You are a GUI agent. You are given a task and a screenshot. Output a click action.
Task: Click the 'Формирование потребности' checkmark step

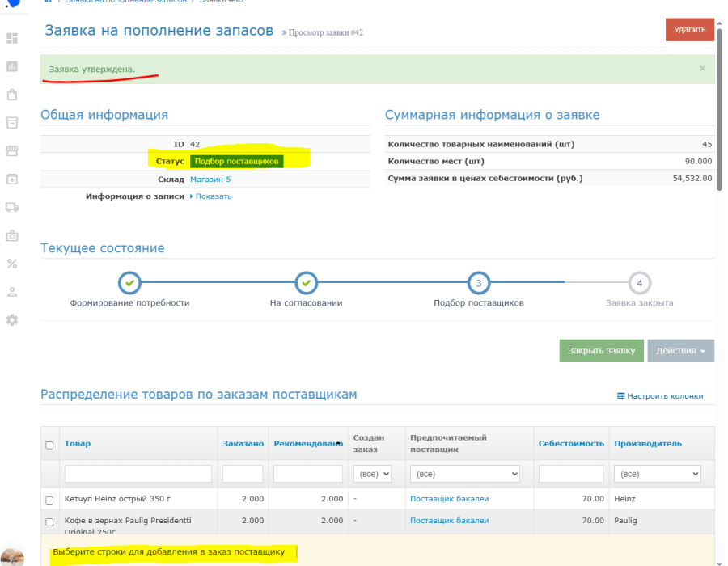[129, 283]
